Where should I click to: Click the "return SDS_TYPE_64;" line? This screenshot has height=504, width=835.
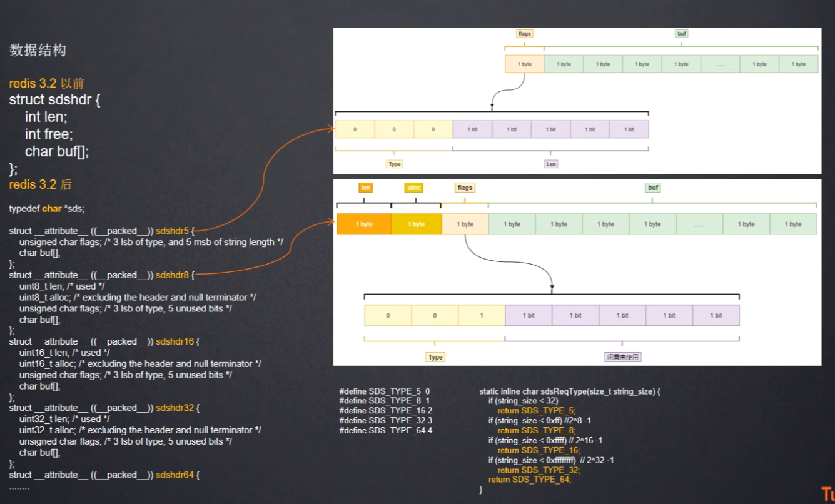point(530,480)
